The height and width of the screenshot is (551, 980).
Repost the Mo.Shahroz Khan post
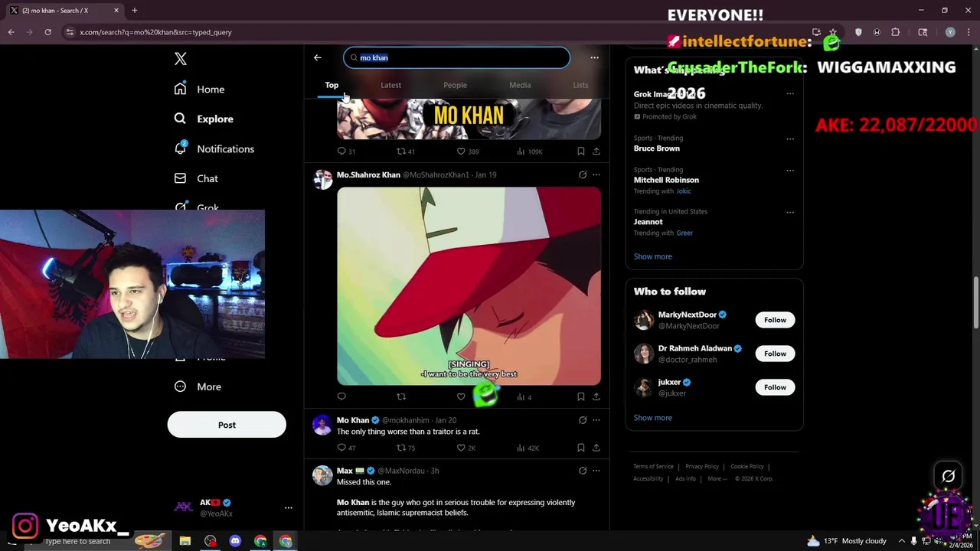point(401,396)
